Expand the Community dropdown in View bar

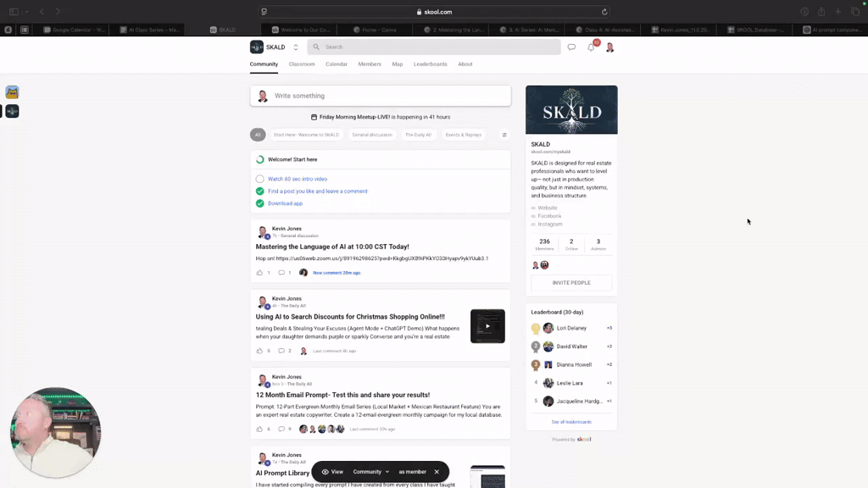(371, 472)
